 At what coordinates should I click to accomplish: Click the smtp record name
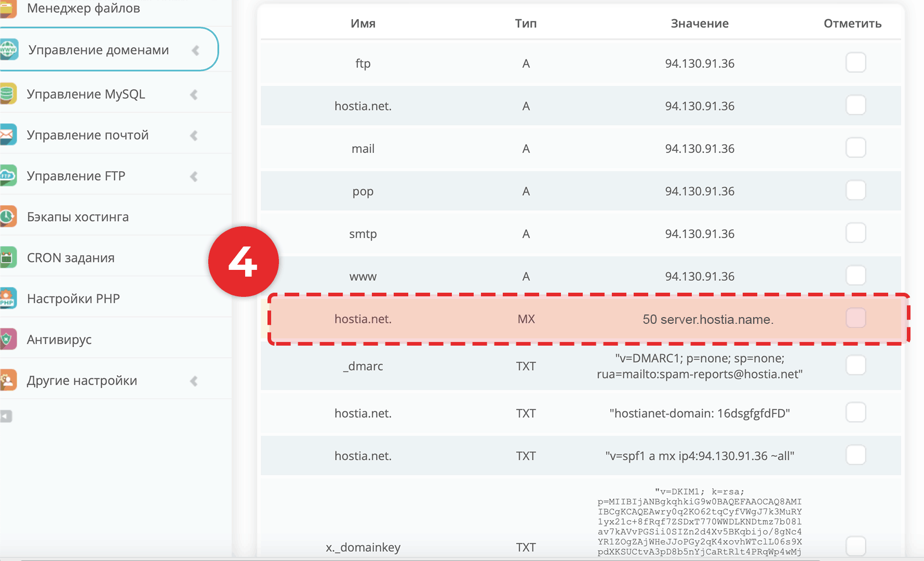pyautogui.click(x=363, y=234)
